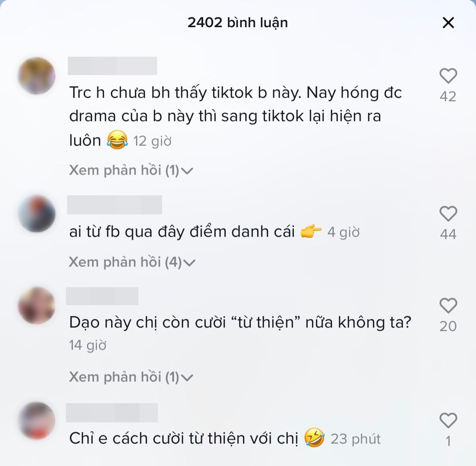
Task: Select the comment 'Dạo này chị còn cười từ thiện'
Action: click(x=240, y=322)
